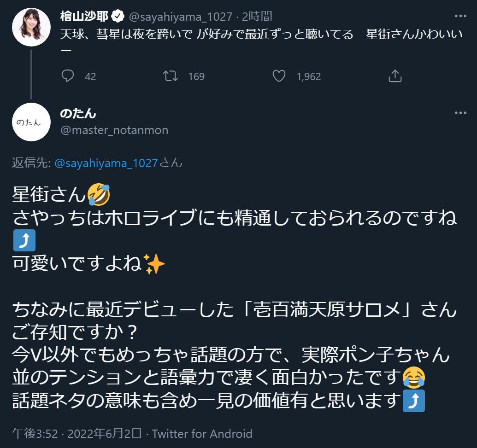Click the 42 replies count
The image size is (477, 448).
pyautogui.click(x=90, y=76)
